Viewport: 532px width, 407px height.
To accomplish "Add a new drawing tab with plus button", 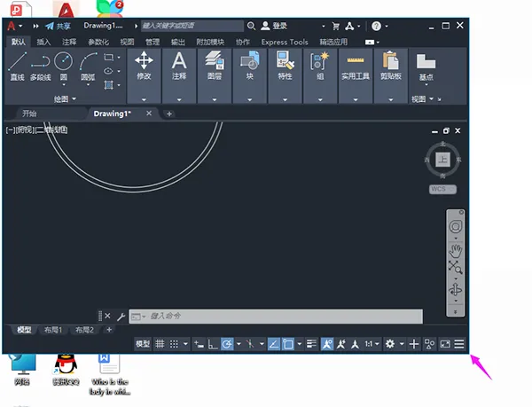I will (169, 114).
